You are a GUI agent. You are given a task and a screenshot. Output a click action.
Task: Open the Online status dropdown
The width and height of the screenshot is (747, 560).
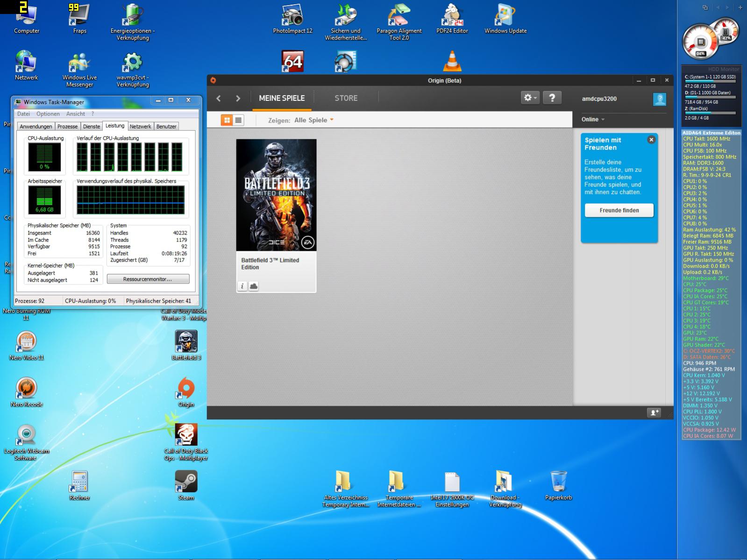(593, 119)
